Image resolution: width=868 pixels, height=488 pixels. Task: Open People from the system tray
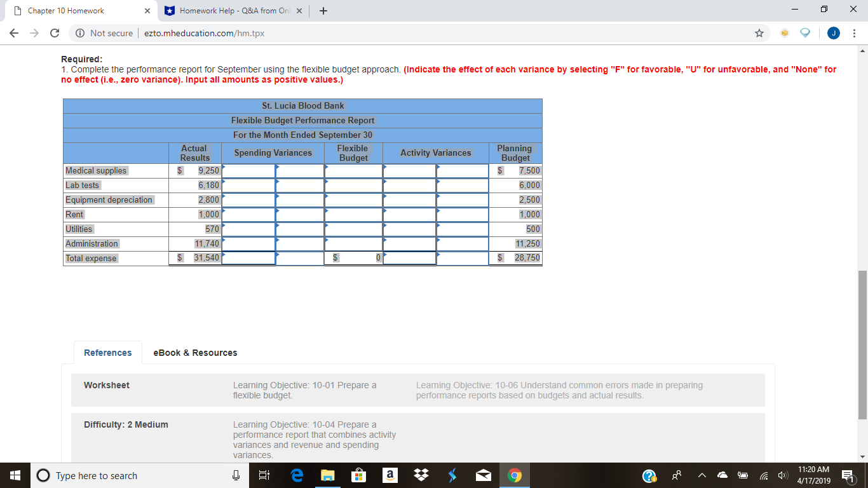(677, 475)
